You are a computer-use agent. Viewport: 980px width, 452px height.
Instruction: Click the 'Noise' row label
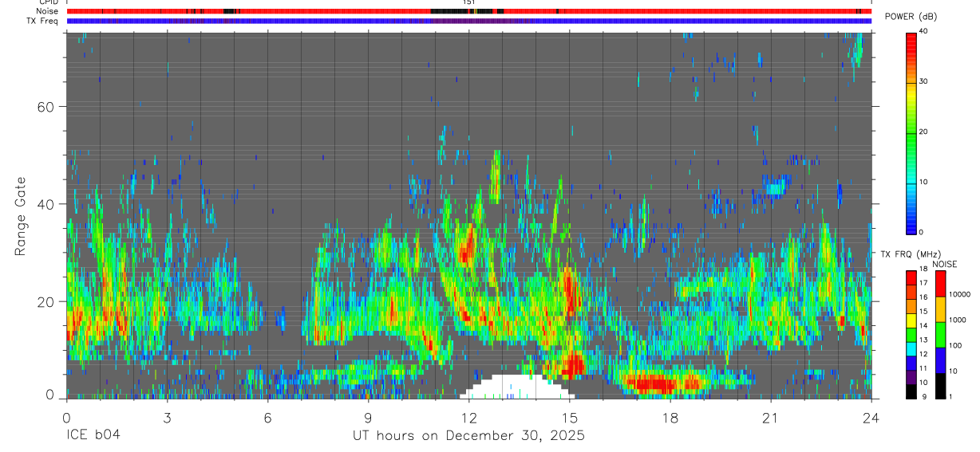[47, 11]
